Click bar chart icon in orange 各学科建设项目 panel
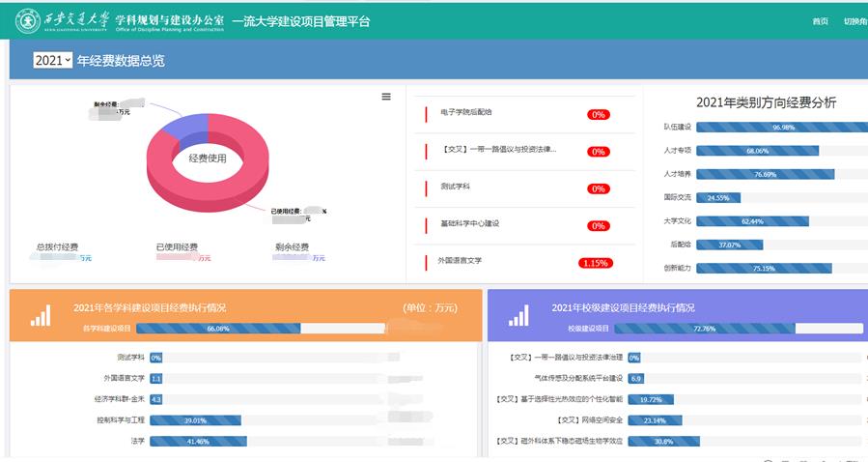This screenshot has width=868, height=462. (41, 315)
